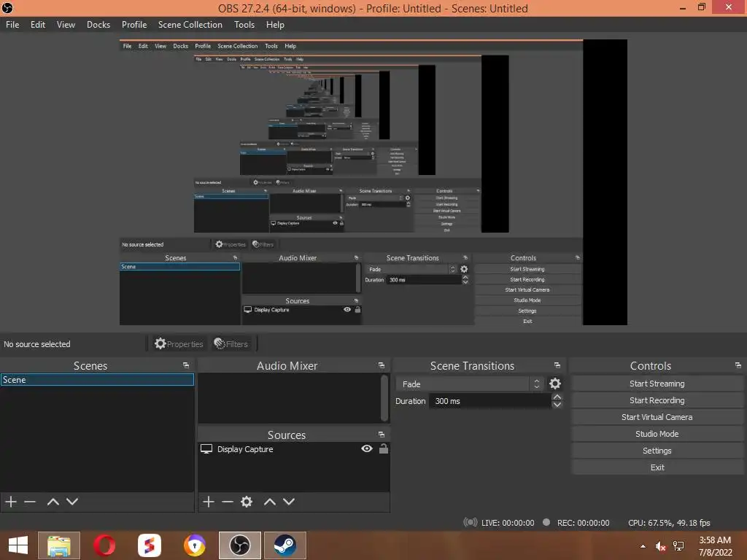Add a new scene with plus icon
The width and height of the screenshot is (747, 560).
[10, 502]
